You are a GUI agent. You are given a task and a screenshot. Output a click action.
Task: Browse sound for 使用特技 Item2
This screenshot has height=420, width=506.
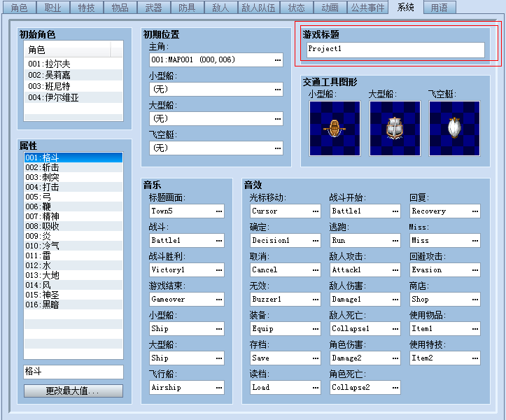click(x=475, y=358)
